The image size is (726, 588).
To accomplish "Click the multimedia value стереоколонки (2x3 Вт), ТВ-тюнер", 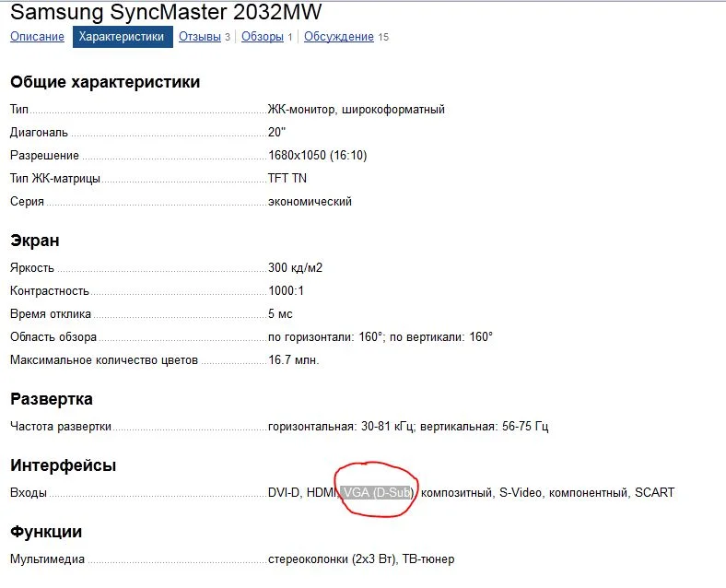I will 361,559.
